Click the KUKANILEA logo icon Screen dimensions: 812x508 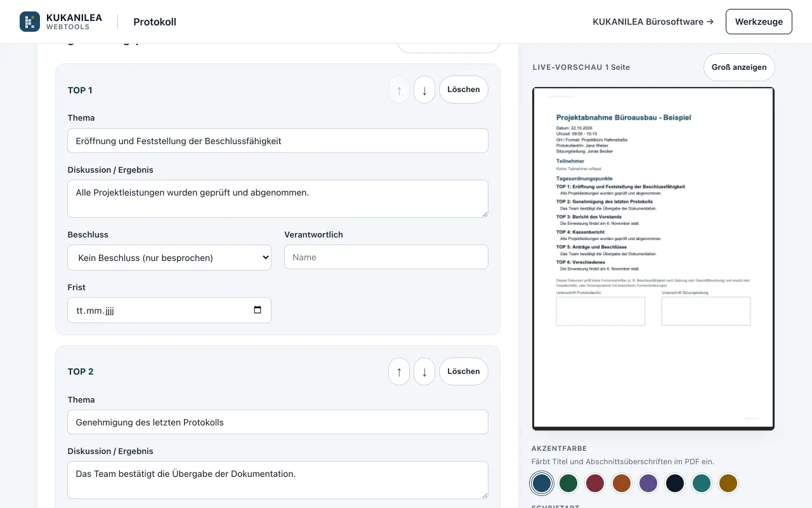click(x=30, y=22)
